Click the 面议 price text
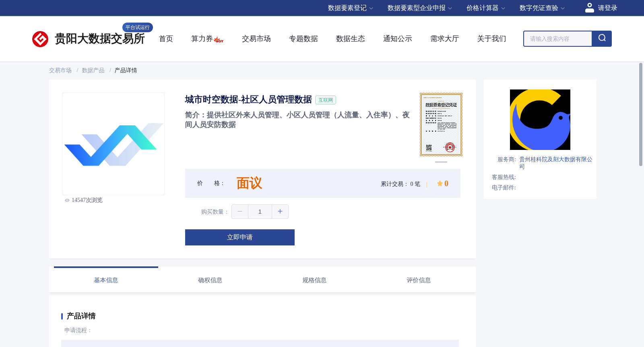 click(x=249, y=183)
